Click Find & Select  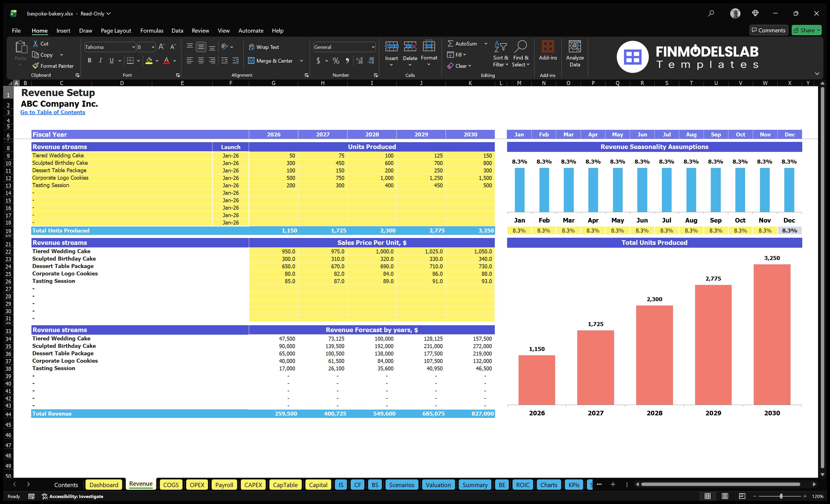coord(521,54)
